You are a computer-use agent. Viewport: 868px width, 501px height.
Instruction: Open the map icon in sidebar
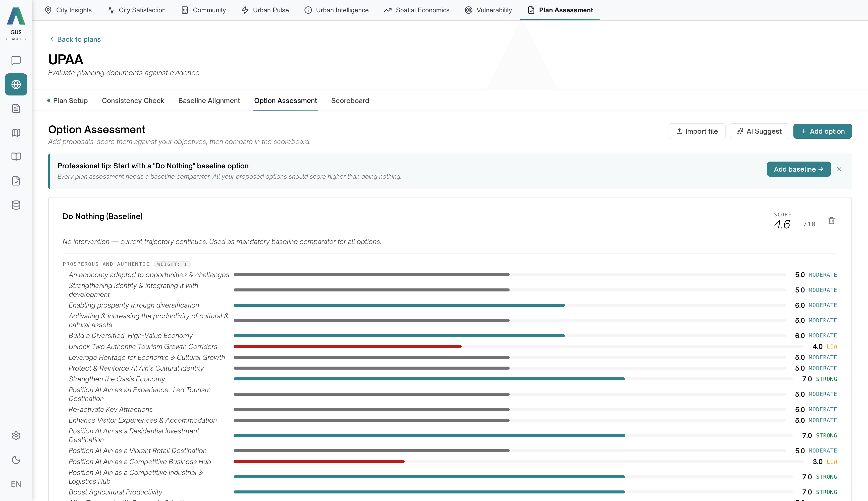tap(16, 132)
